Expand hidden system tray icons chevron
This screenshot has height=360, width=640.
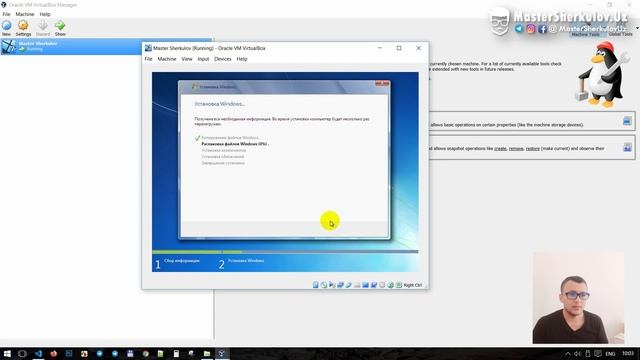568,353
